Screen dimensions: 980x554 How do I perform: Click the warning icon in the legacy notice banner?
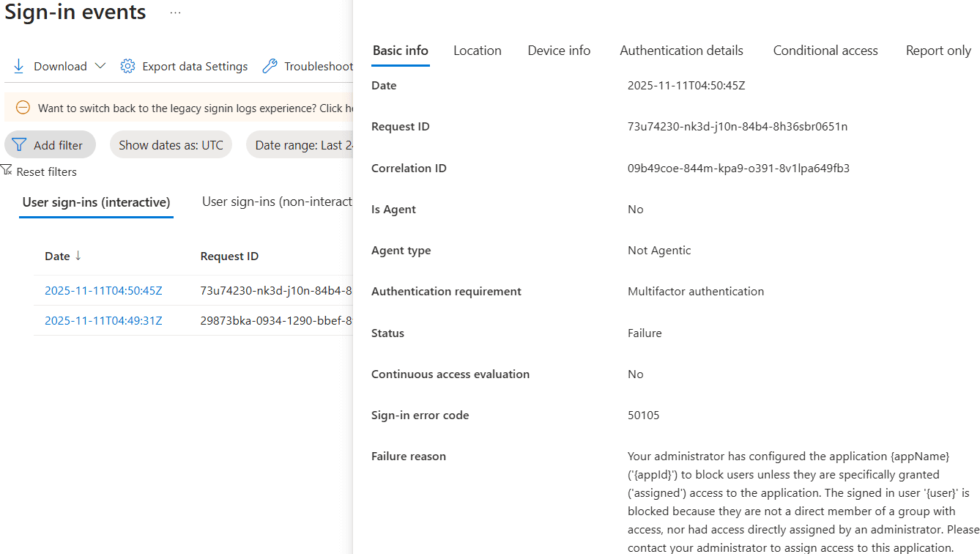click(22, 107)
